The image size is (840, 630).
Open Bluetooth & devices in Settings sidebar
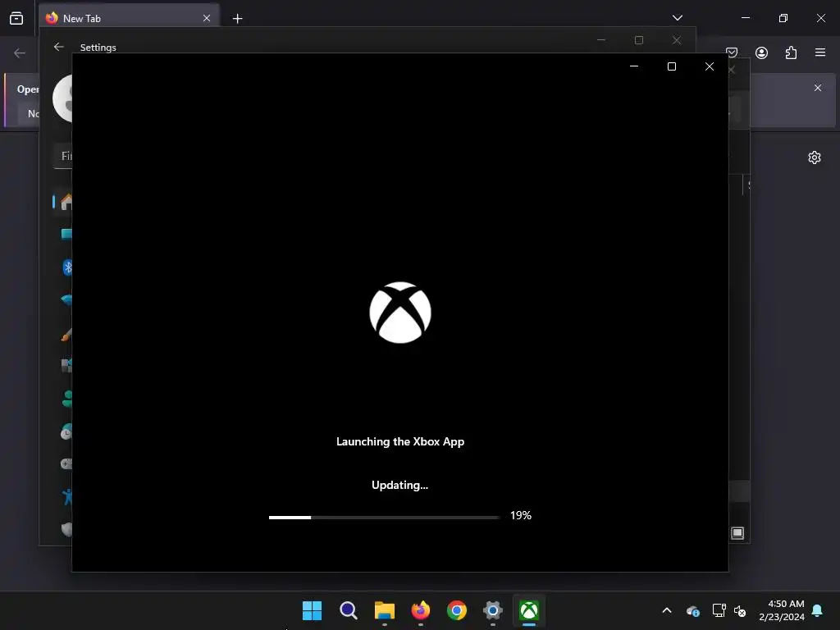(x=67, y=267)
